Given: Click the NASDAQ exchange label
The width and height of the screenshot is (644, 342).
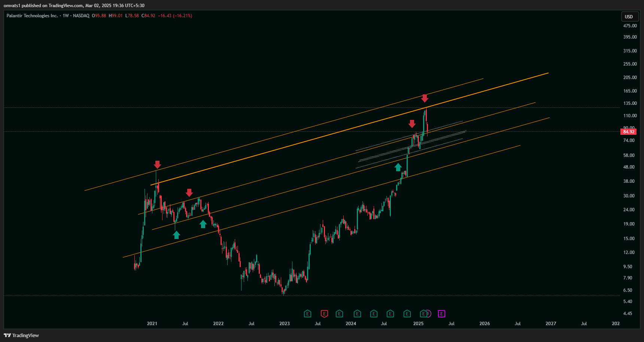Looking at the screenshot, I should point(81,16).
